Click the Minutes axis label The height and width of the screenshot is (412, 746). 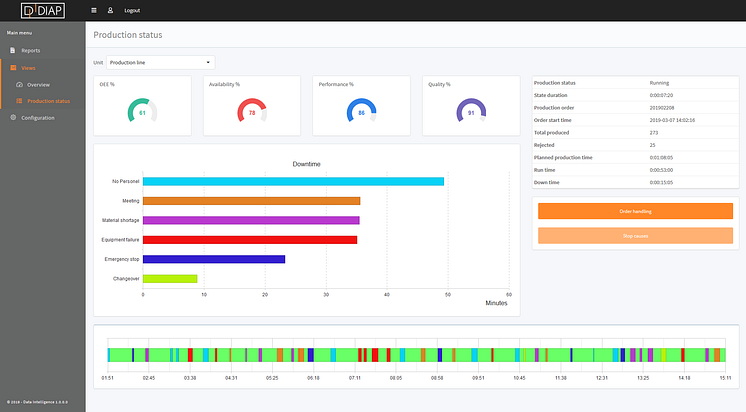coord(496,303)
